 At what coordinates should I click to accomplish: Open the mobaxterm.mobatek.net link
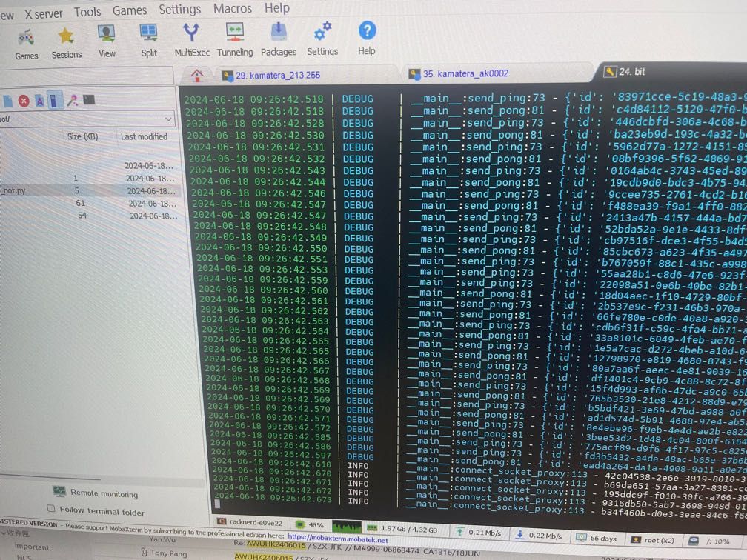point(338,539)
